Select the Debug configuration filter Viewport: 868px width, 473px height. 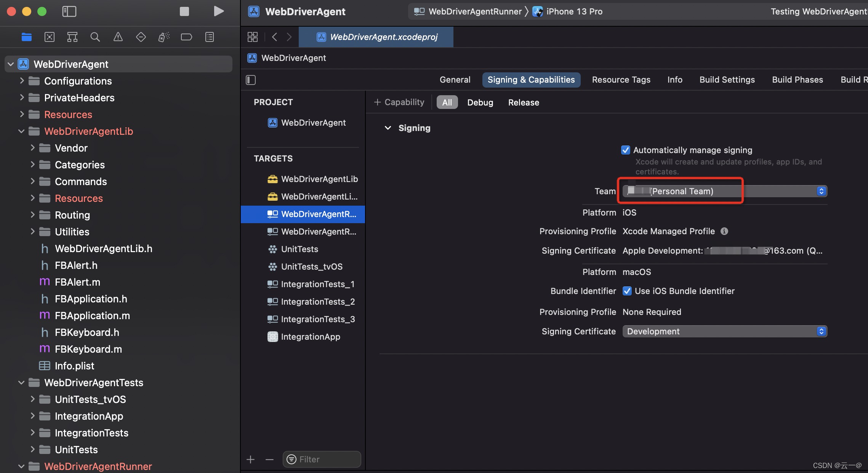coord(480,102)
